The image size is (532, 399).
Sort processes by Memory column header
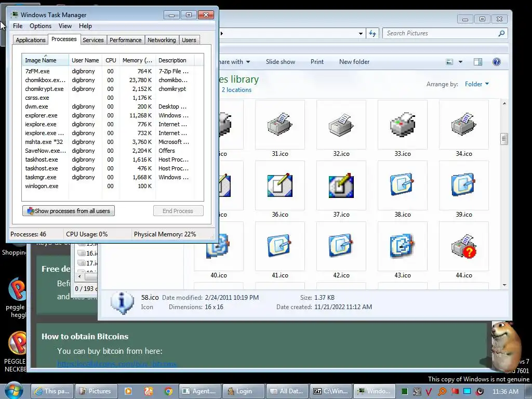[x=137, y=60]
